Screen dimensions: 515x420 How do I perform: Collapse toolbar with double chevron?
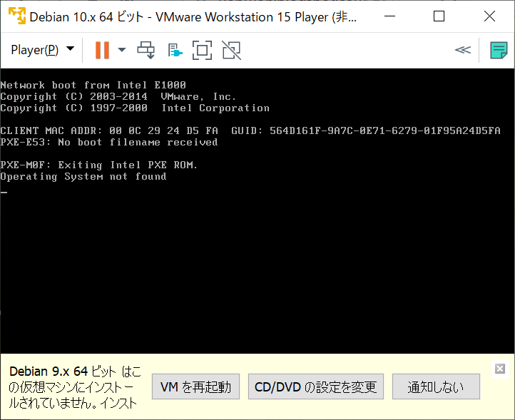click(462, 50)
